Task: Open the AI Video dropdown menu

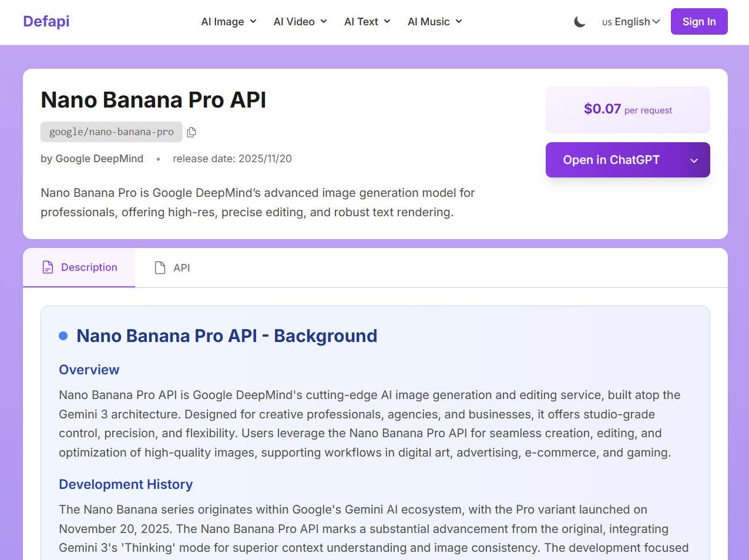Action: point(300,22)
